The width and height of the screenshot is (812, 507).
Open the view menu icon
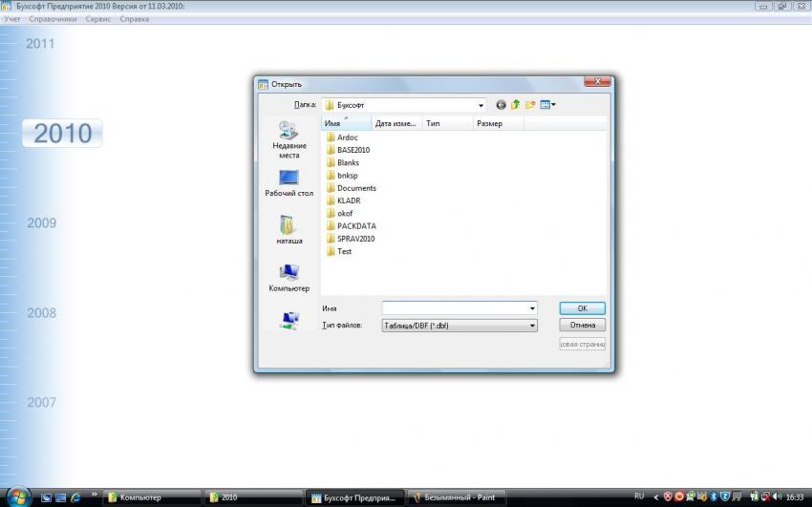pyautogui.click(x=547, y=105)
